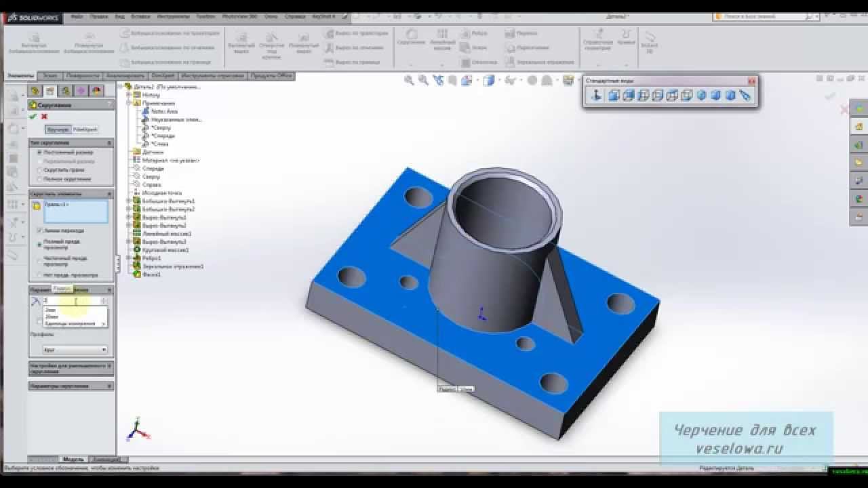Select Нет предв. просмотра radio button
Image resolution: width=868 pixels, height=488 pixels.
coord(39,275)
